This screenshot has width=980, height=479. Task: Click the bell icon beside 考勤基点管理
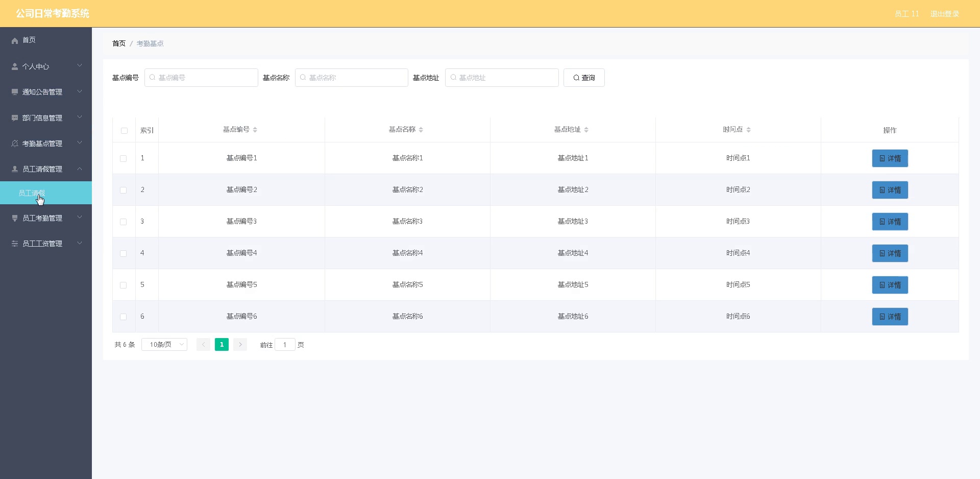click(x=15, y=143)
